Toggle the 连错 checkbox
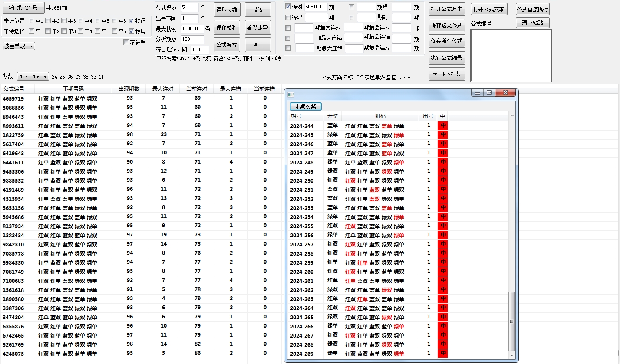 tap(288, 18)
